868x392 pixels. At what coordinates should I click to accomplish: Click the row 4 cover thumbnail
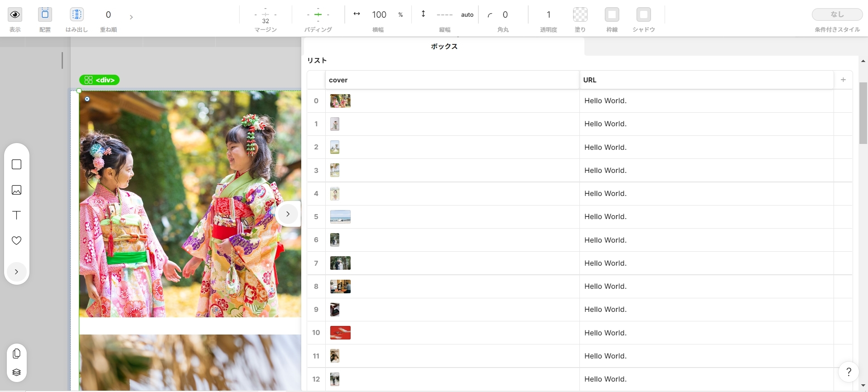(335, 194)
